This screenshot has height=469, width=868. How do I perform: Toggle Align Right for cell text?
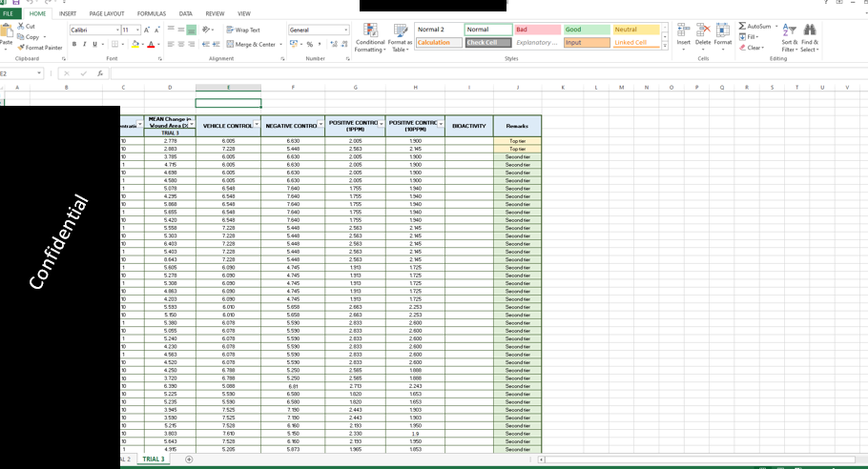(x=191, y=44)
